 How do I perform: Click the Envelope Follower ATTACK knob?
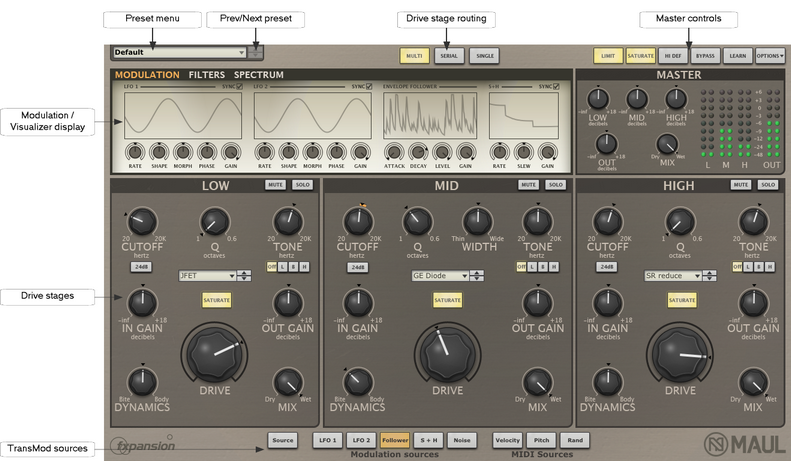394,152
